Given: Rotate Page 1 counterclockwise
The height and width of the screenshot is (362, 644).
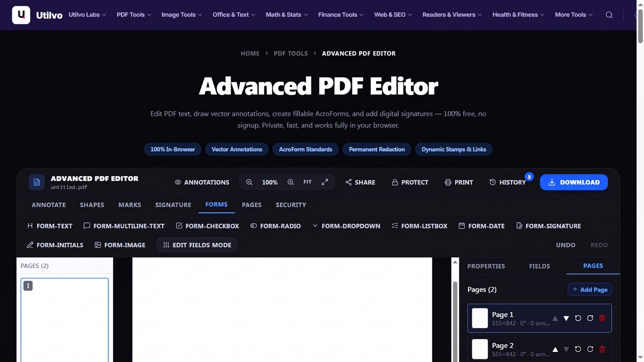Looking at the screenshot, I should click(x=578, y=318).
